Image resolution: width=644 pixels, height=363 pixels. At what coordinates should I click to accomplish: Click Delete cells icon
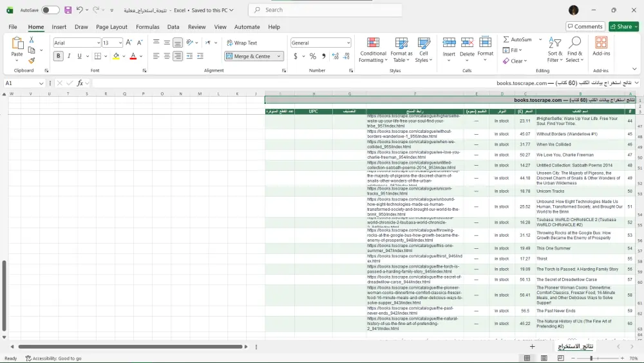coord(467,43)
